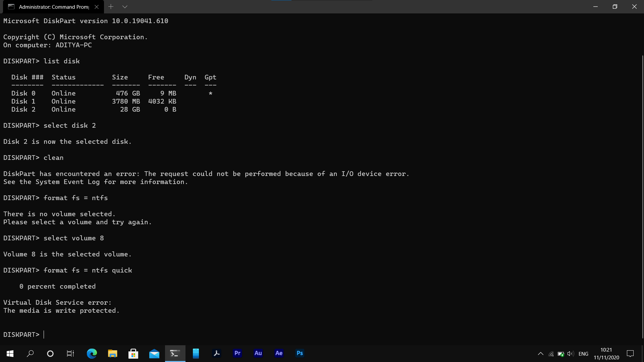
Task: Click the 'list disk' command text
Action: pyautogui.click(x=62, y=61)
